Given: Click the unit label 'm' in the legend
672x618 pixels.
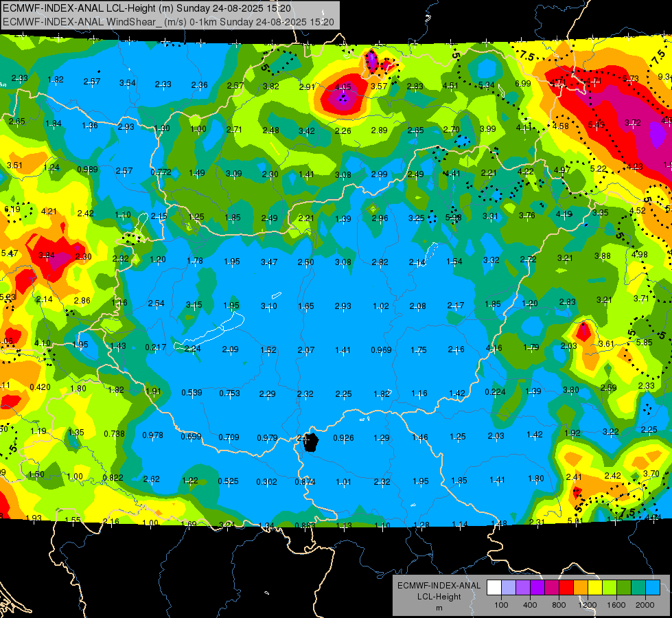Looking at the screenshot, I should point(439,608).
